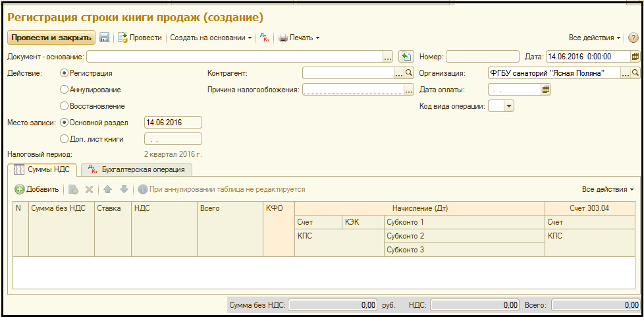The image size is (644, 317).
Task: Open calendar picker for Дата field
Action: click(x=635, y=57)
